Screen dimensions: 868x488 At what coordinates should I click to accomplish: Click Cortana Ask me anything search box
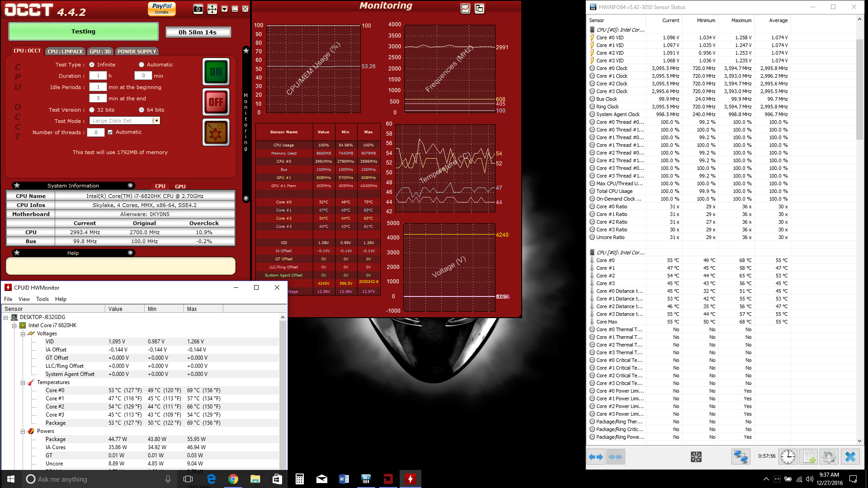[x=99, y=479]
